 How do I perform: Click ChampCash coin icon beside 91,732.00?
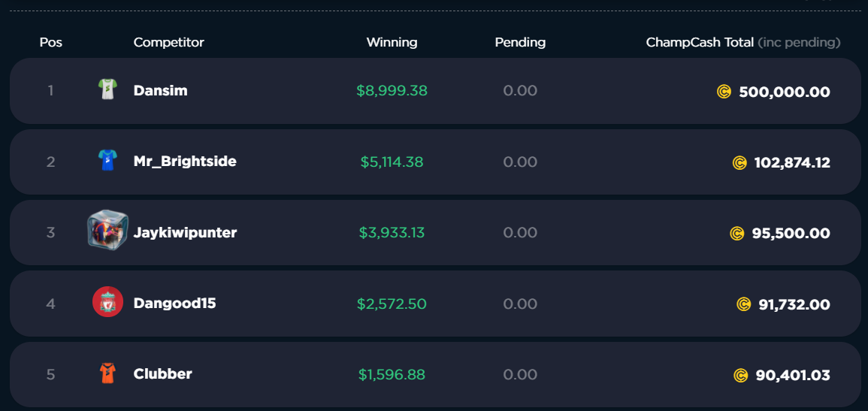coord(743,304)
